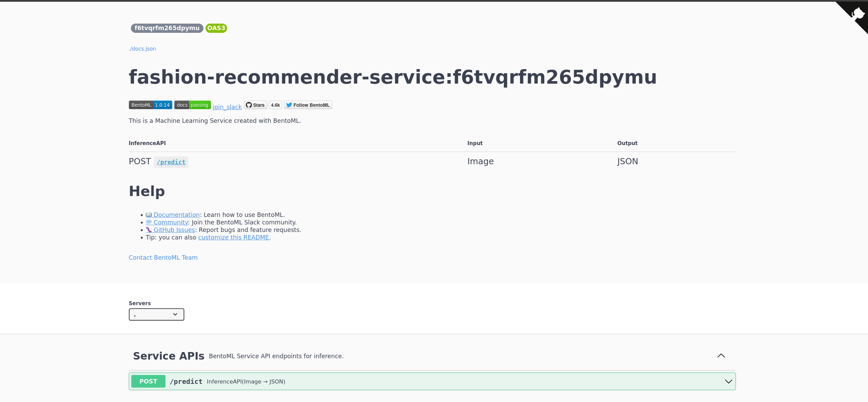The width and height of the screenshot is (868, 402).
Task: Collapse the Service APIs section
Action: (721, 356)
